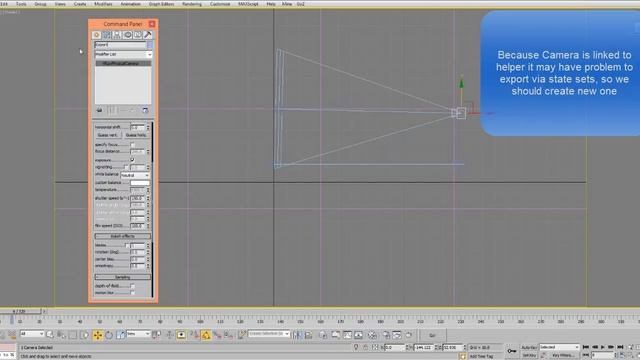Collapse the Sampling rollout

click(x=123, y=277)
